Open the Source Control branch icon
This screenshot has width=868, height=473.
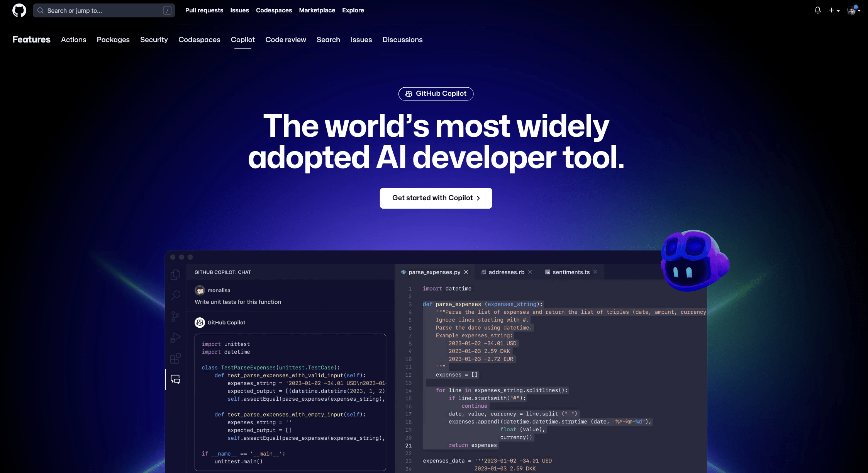[175, 317]
